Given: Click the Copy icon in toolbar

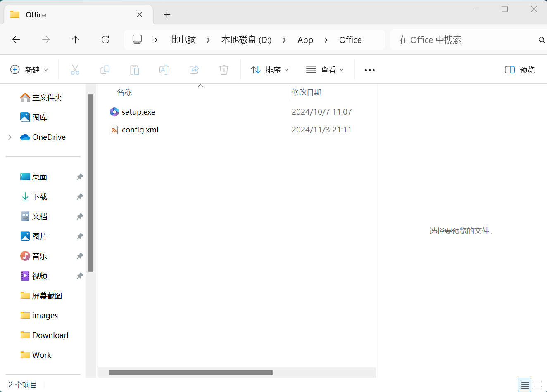Looking at the screenshot, I should tap(105, 70).
